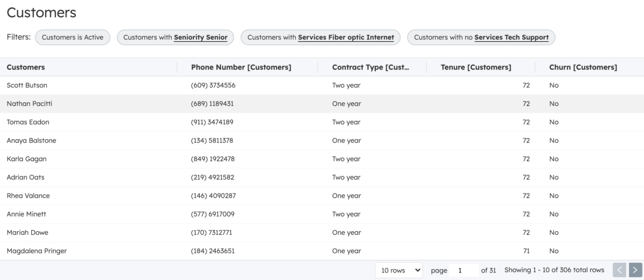
Task: Sort by the Customers column header
Action: click(26, 67)
